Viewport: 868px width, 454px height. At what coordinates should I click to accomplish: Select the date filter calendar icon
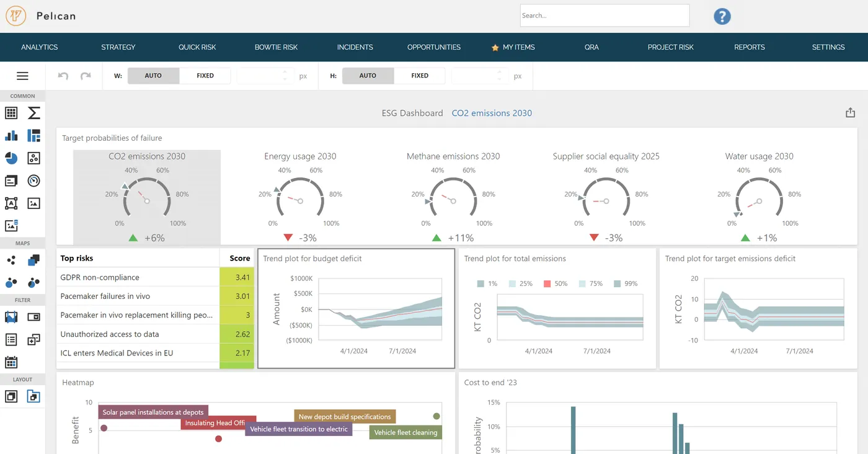coord(11,362)
